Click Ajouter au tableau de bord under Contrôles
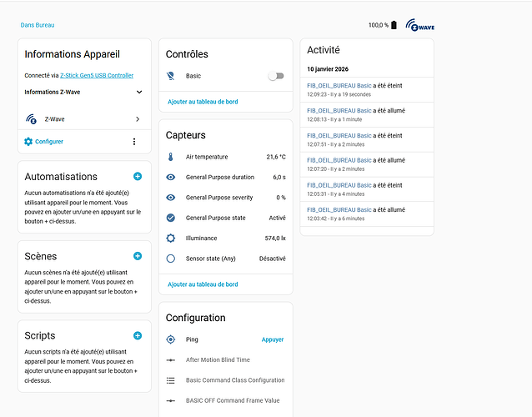 pyautogui.click(x=203, y=102)
